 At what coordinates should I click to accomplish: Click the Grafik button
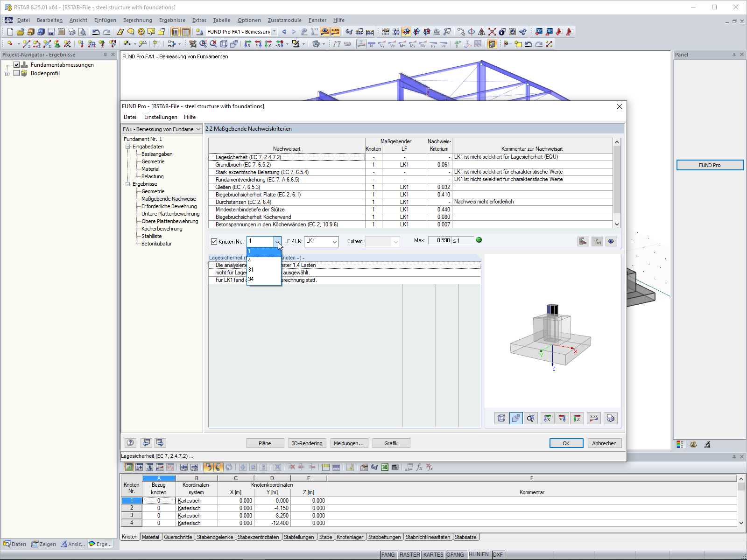pyautogui.click(x=391, y=443)
